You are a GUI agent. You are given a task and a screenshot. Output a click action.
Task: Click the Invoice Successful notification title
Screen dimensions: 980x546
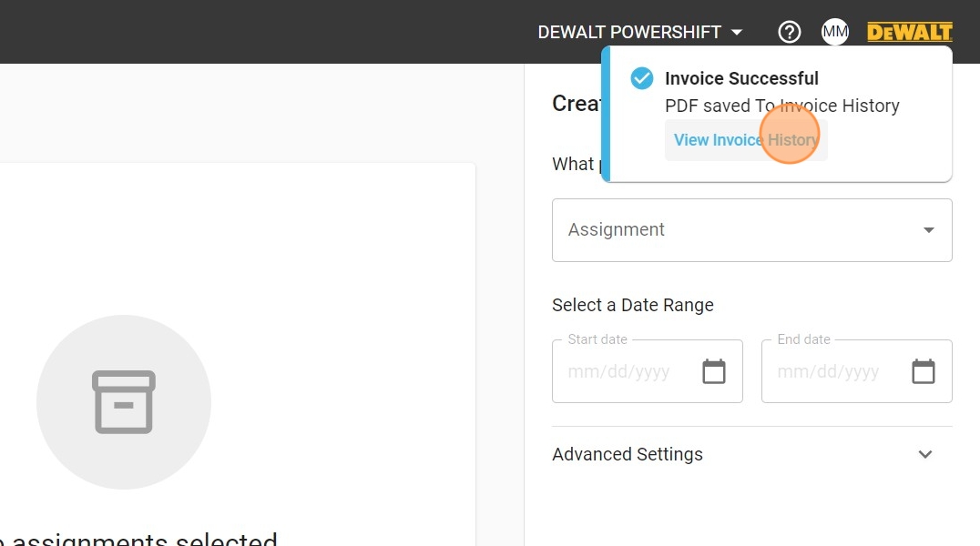(741, 78)
